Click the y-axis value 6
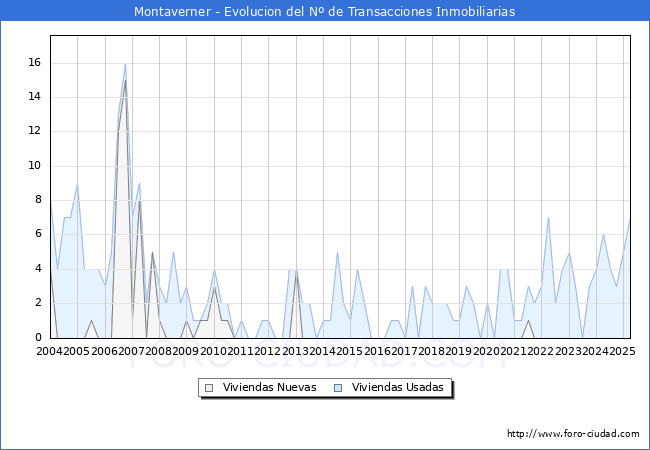Viewport: 650px width, 450px height. click(38, 234)
